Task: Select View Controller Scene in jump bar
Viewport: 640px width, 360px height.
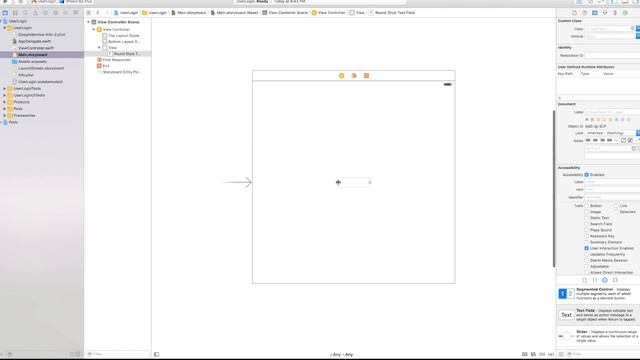Action: click(285, 13)
